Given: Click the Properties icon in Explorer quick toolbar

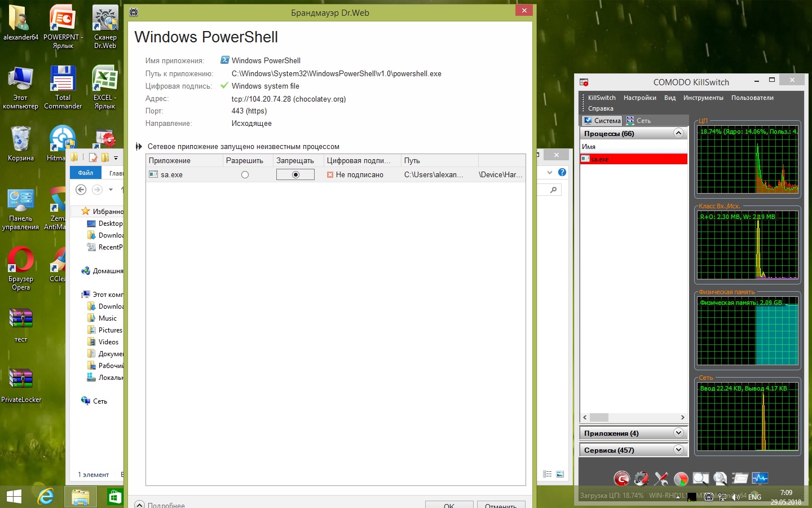Looking at the screenshot, I should (93, 157).
